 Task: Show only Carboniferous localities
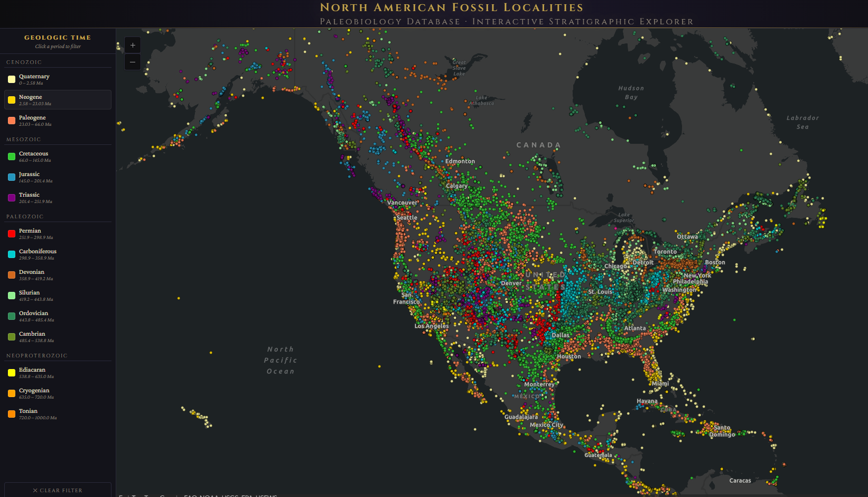pyautogui.click(x=58, y=254)
